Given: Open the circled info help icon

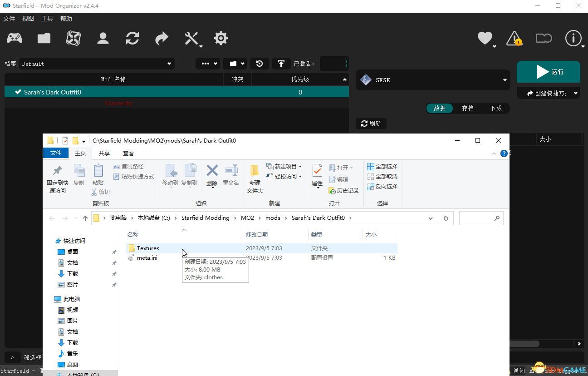Looking at the screenshot, I should tap(573, 39).
